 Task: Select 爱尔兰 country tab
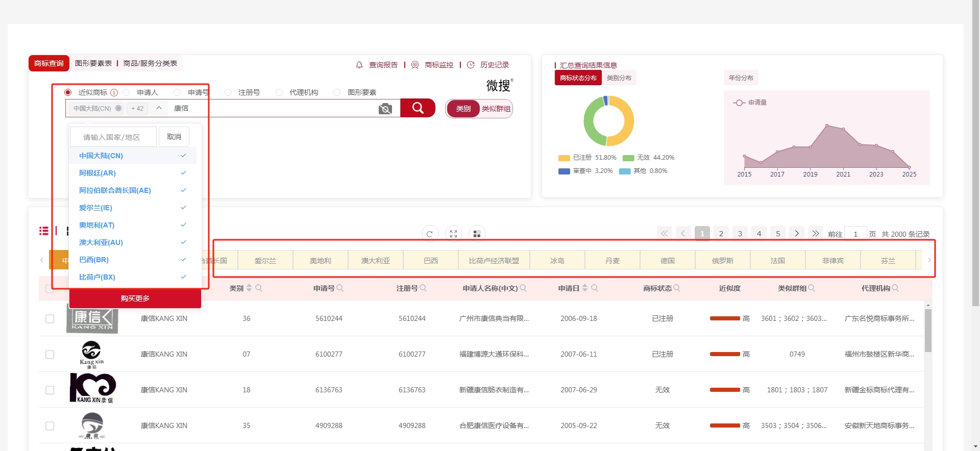(x=265, y=260)
